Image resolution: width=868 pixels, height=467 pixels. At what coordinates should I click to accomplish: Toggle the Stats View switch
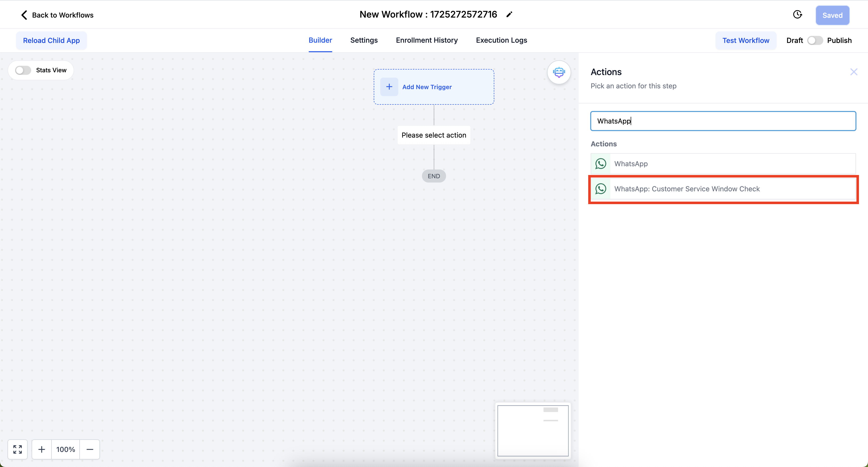tap(23, 70)
